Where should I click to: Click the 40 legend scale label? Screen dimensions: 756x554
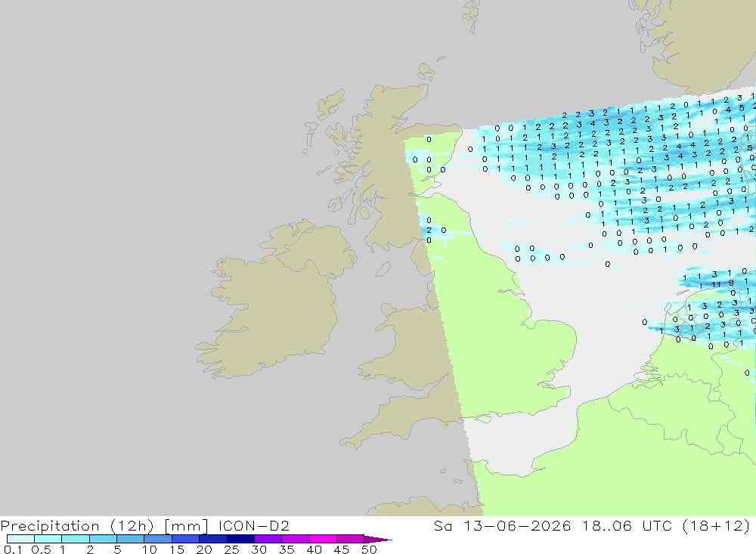314,549
